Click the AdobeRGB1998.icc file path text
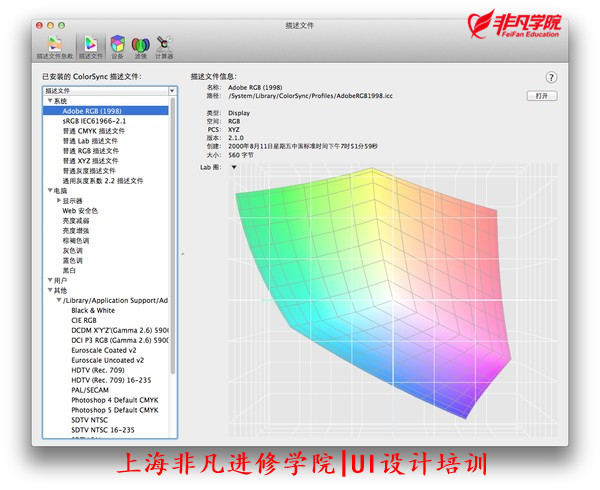600x490 pixels. [310, 96]
